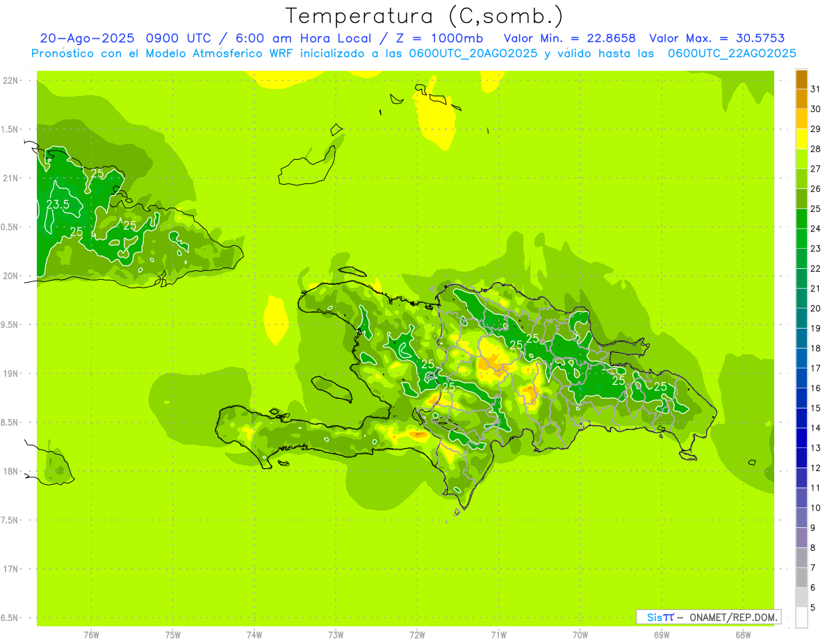This screenshot has width=834, height=644.
Task: Click the '23.5' contour label over Cuba
Action: pyautogui.click(x=57, y=204)
